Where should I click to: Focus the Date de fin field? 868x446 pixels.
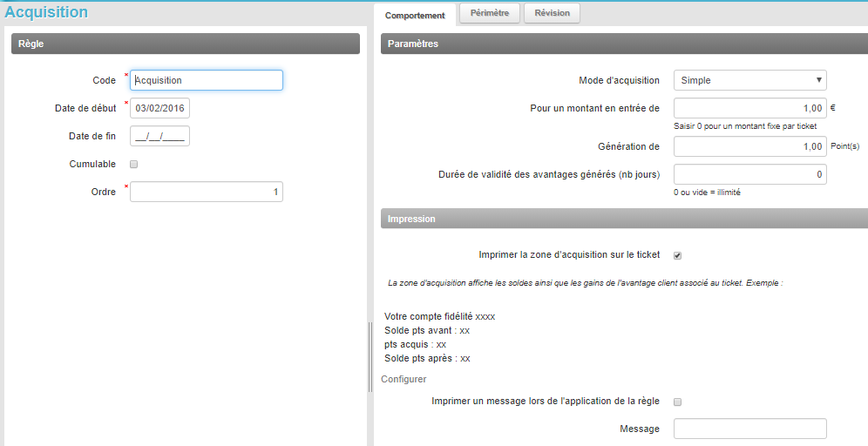159,136
